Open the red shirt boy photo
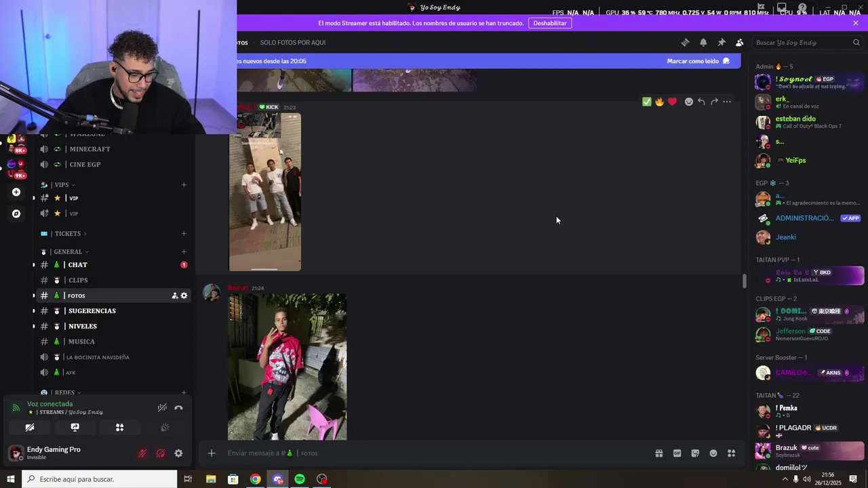Screen dimensions: 868x488 point(287,367)
